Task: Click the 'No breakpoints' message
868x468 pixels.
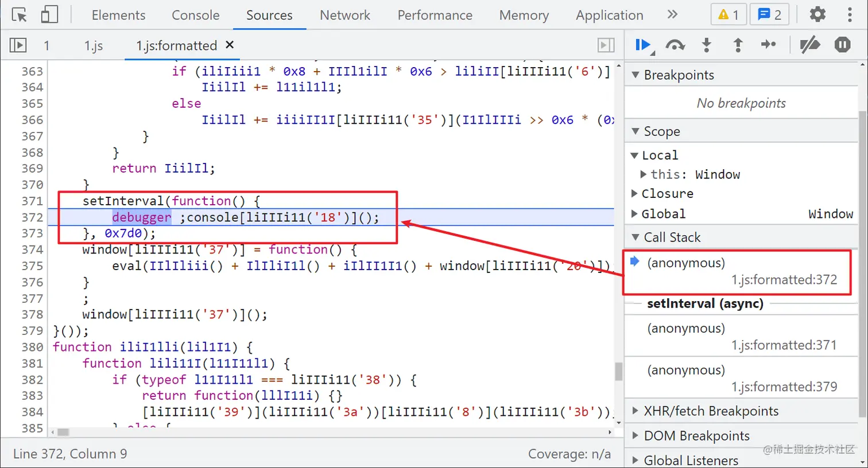Action: click(x=741, y=103)
